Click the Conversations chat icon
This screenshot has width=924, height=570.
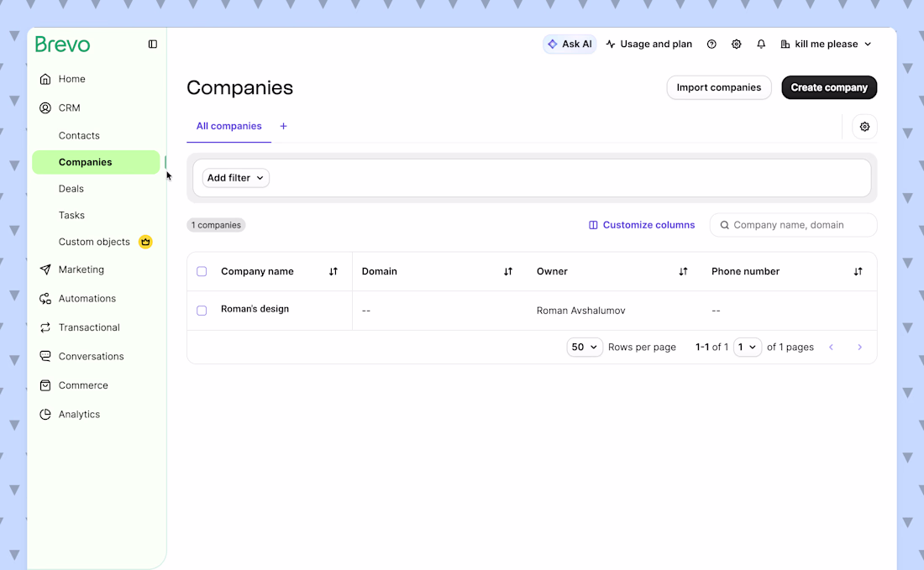coord(45,356)
